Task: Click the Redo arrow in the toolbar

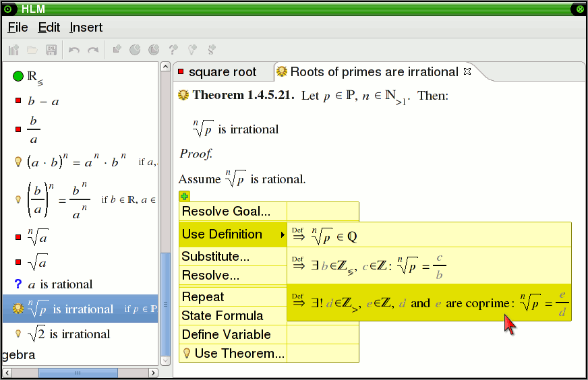Action: (x=93, y=49)
